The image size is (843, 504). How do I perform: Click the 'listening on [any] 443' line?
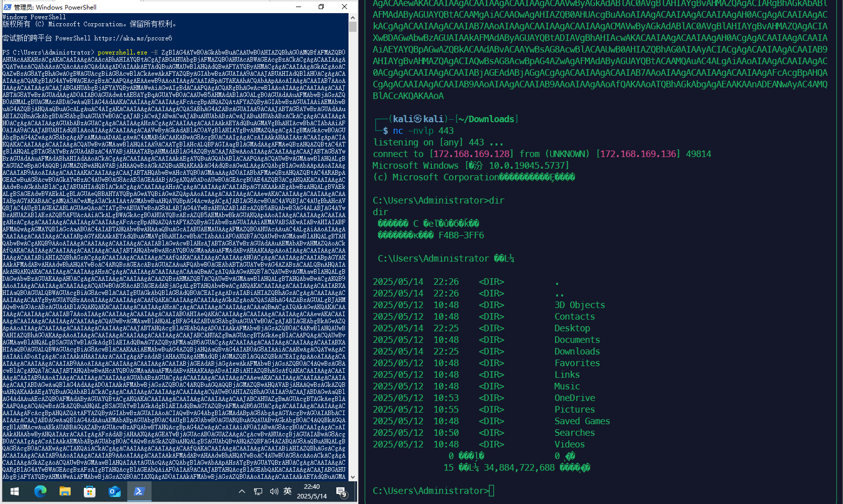pyautogui.click(x=438, y=142)
